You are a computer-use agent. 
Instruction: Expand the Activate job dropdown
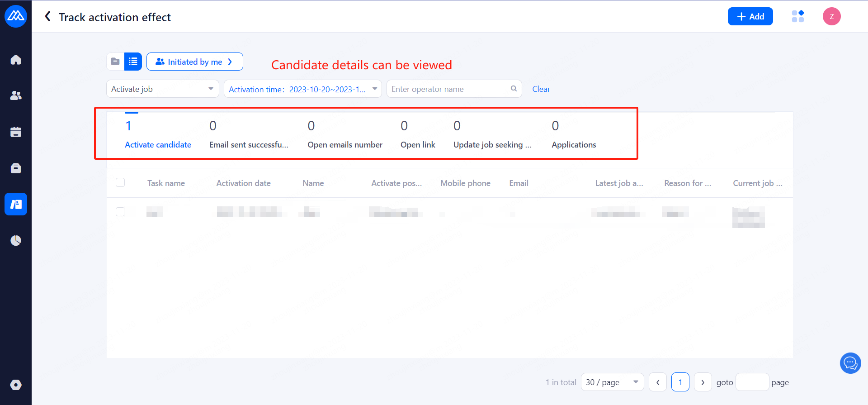(x=162, y=89)
